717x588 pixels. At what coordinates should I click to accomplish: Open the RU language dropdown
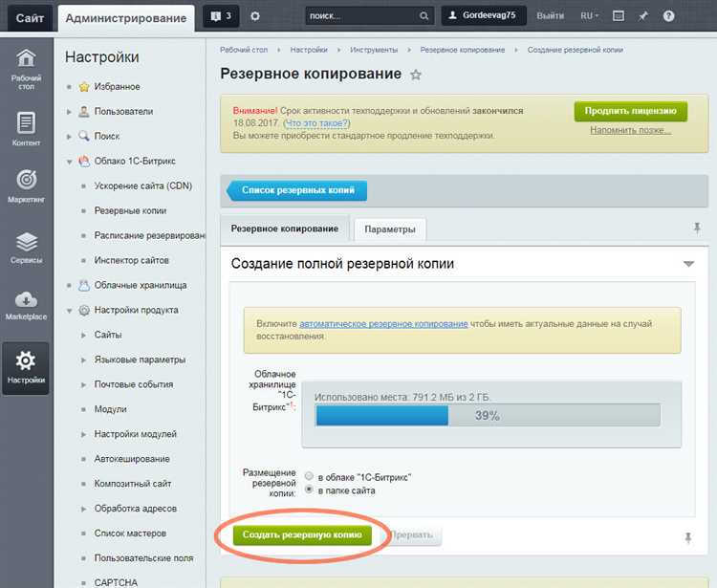click(x=590, y=16)
